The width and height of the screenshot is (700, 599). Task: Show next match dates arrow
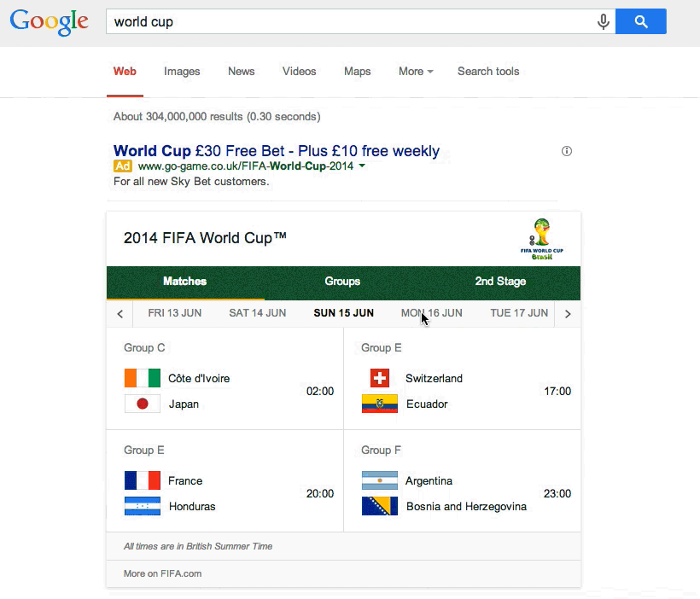568,314
